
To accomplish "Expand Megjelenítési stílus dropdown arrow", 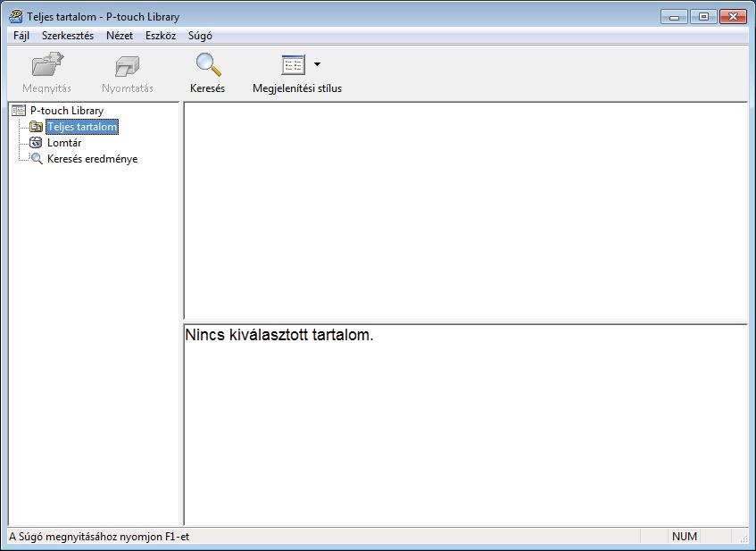I will tap(317, 64).
